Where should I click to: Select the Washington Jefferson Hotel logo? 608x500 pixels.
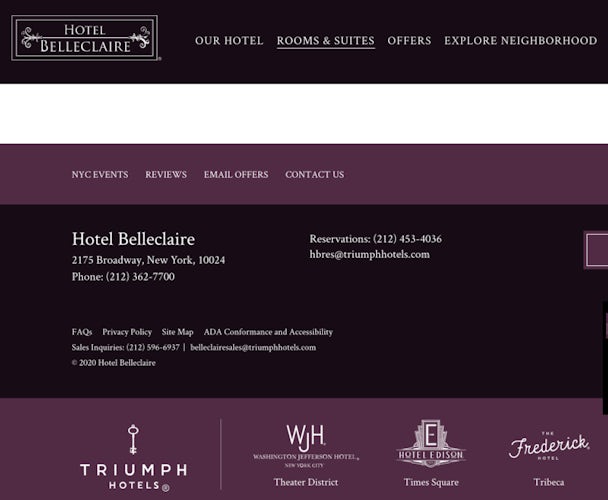(x=306, y=446)
